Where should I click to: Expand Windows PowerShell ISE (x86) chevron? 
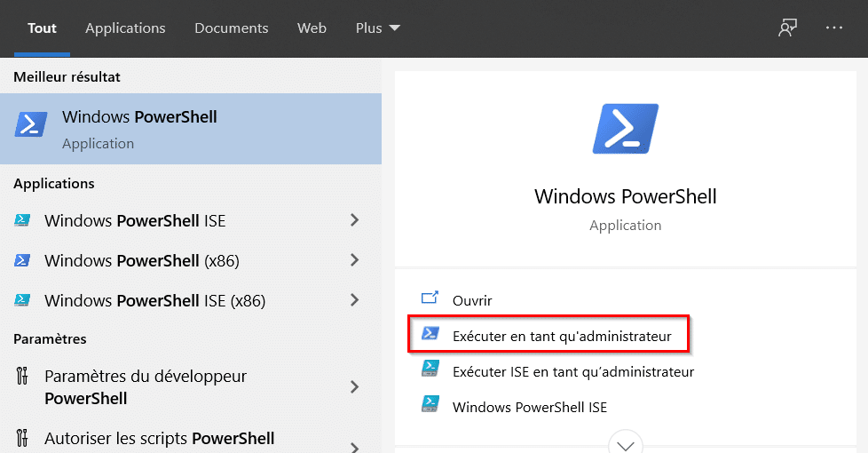(354, 300)
